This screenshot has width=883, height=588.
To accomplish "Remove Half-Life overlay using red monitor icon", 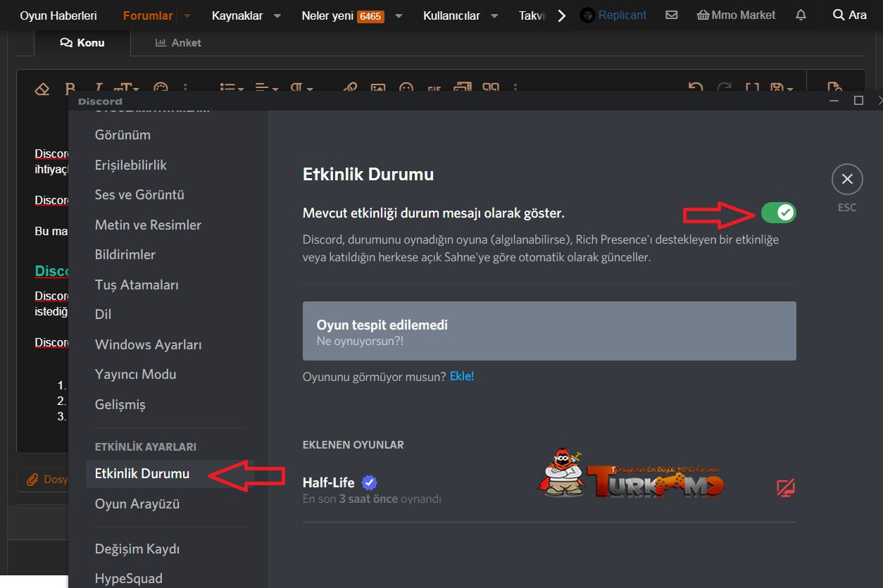I will (785, 487).
